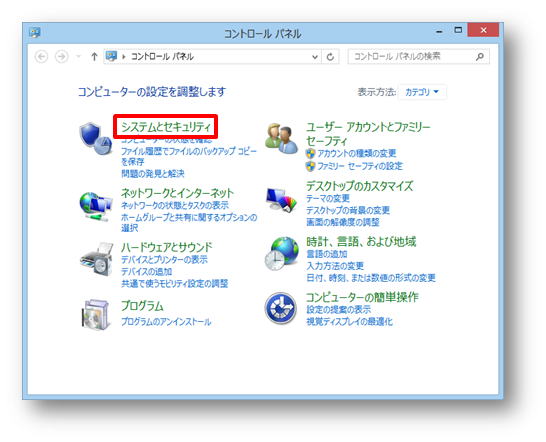Click shield icon beside アカウントの種類の変更

click(310, 154)
